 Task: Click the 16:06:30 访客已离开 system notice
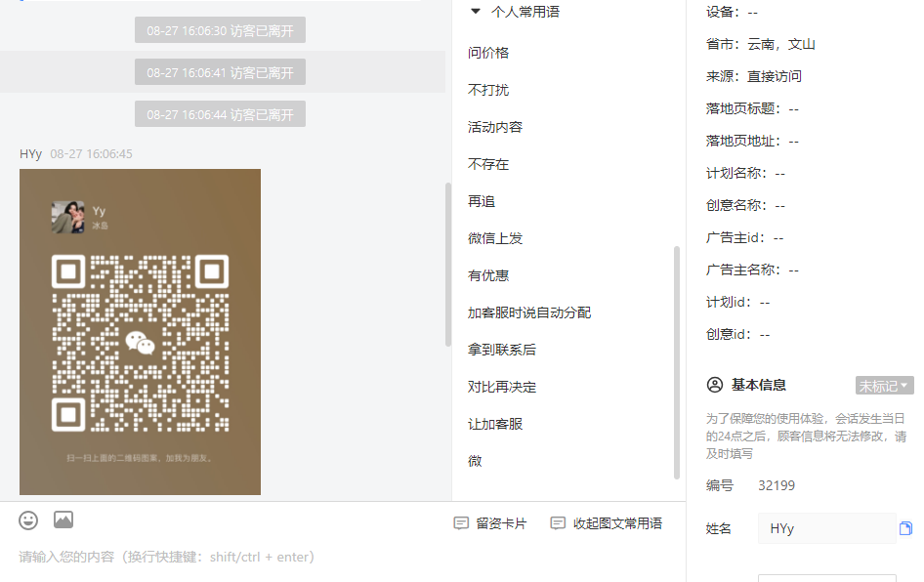pyautogui.click(x=221, y=30)
